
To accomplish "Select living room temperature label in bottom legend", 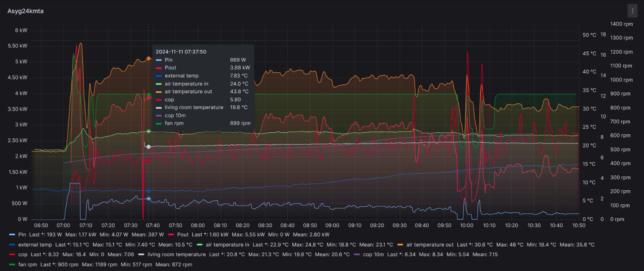I will pyautogui.click(x=176, y=255).
